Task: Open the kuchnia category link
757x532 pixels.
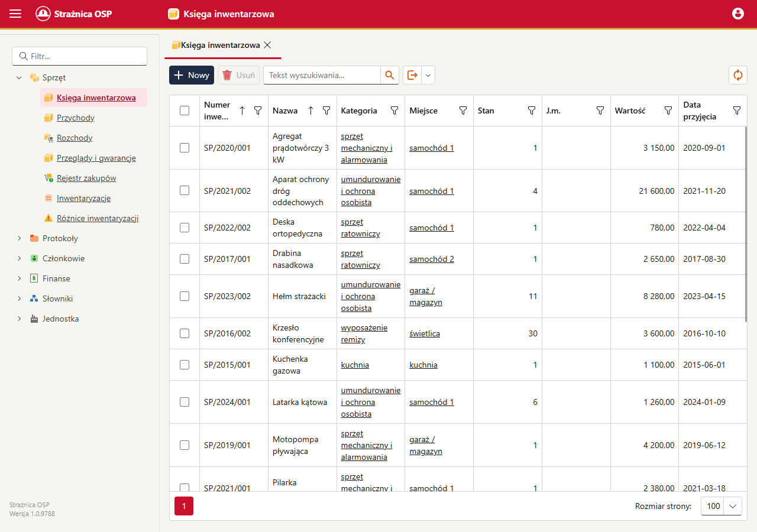Action: pos(355,365)
